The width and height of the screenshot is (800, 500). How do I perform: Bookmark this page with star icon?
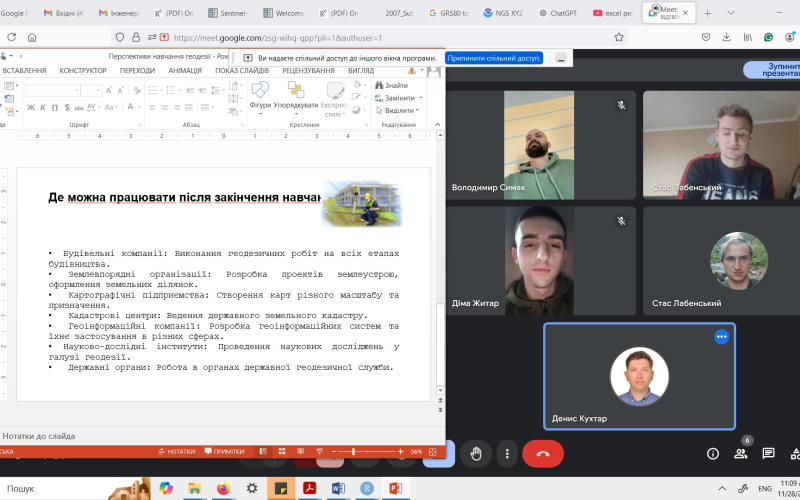(618, 37)
